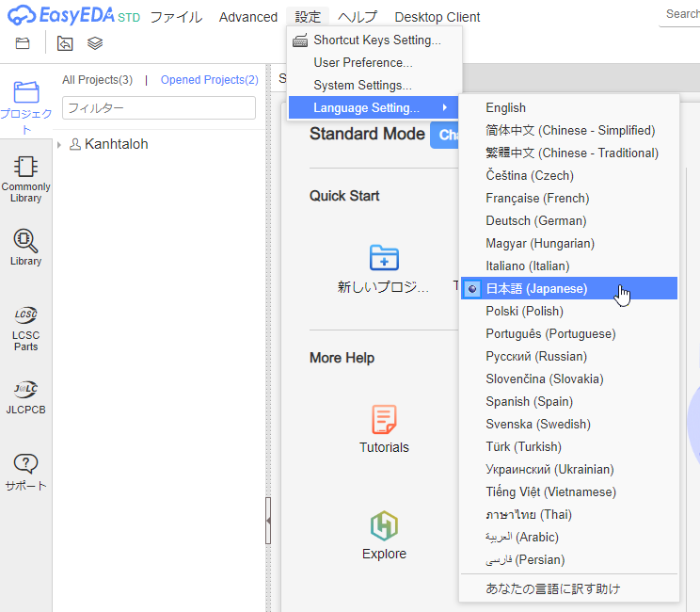Collapse the left panel with the splitter handle

coord(268,521)
